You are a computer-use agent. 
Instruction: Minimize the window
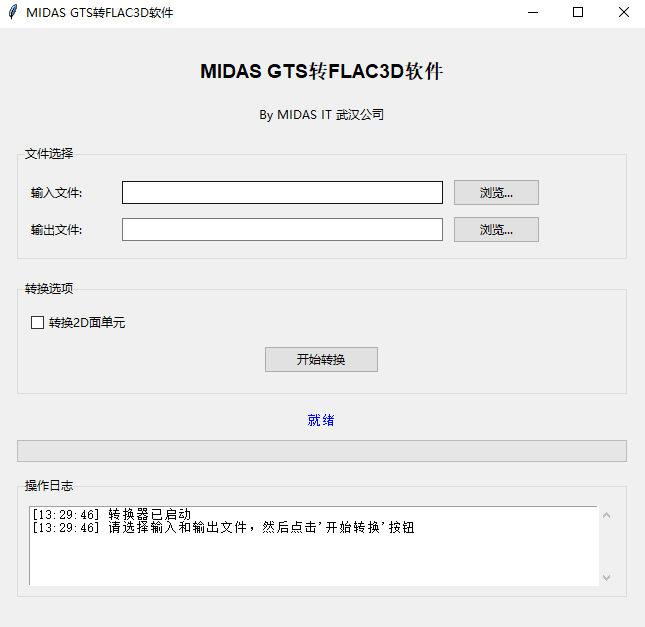pos(533,12)
